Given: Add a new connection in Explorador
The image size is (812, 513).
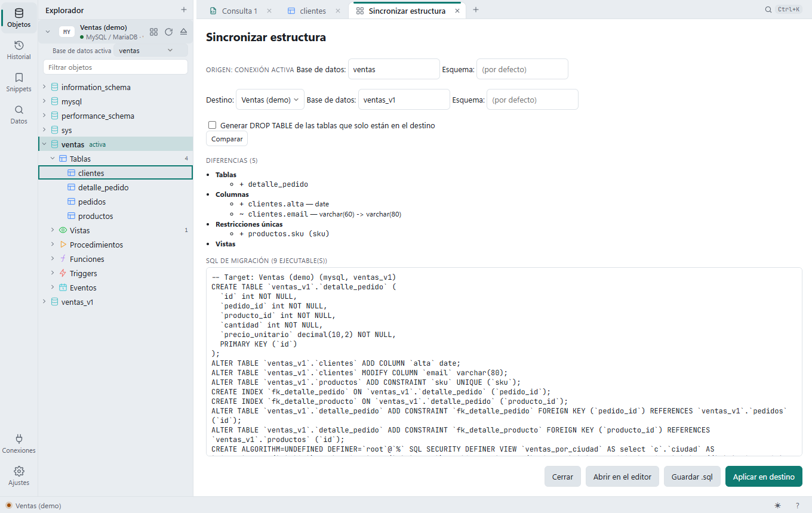Looking at the screenshot, I should click(184, 10).
